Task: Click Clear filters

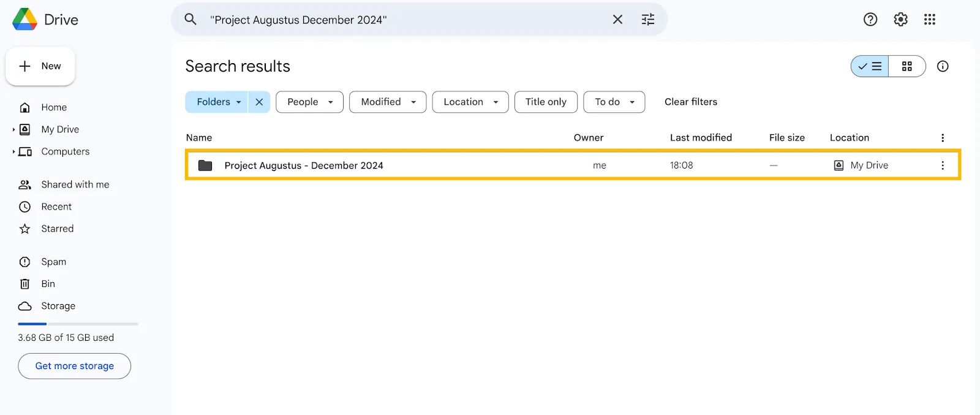Action: pos(691,102)
